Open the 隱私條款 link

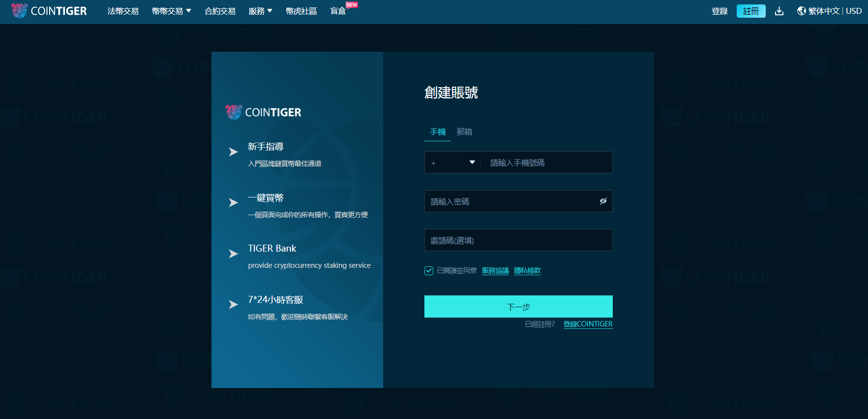(x=527, y=271)
